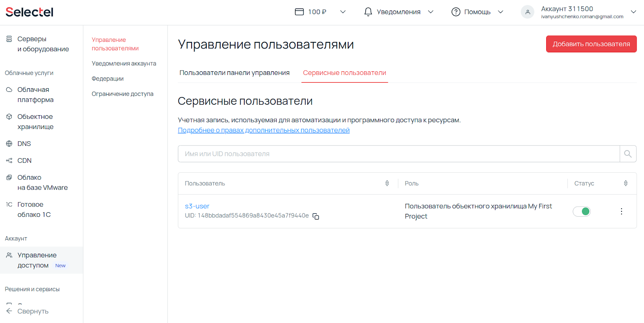Open Серверы и оборудование section

(43, 44)
